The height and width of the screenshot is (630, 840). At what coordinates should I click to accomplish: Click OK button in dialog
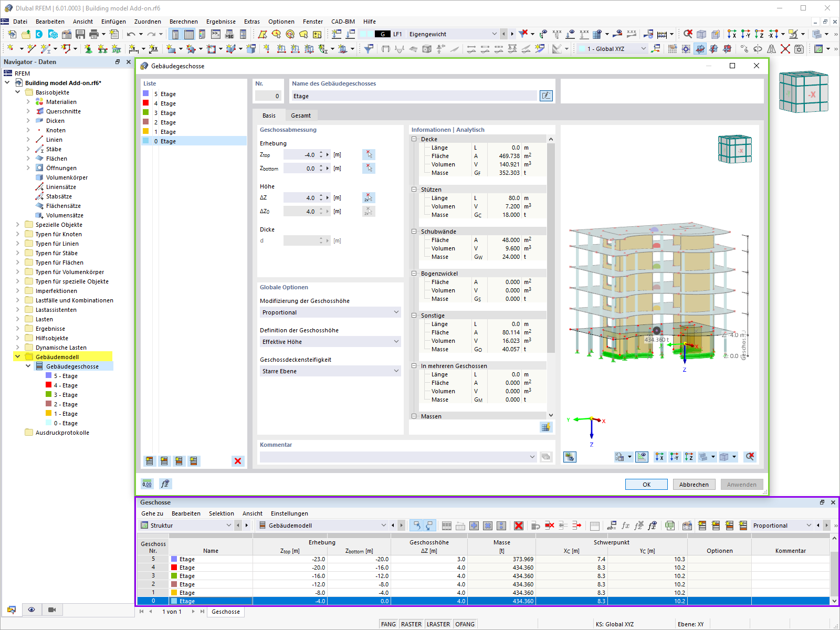point(646,485)
